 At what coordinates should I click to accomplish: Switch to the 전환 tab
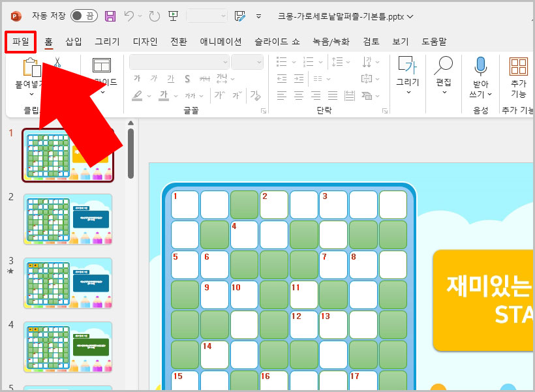[x=179, y=42]
